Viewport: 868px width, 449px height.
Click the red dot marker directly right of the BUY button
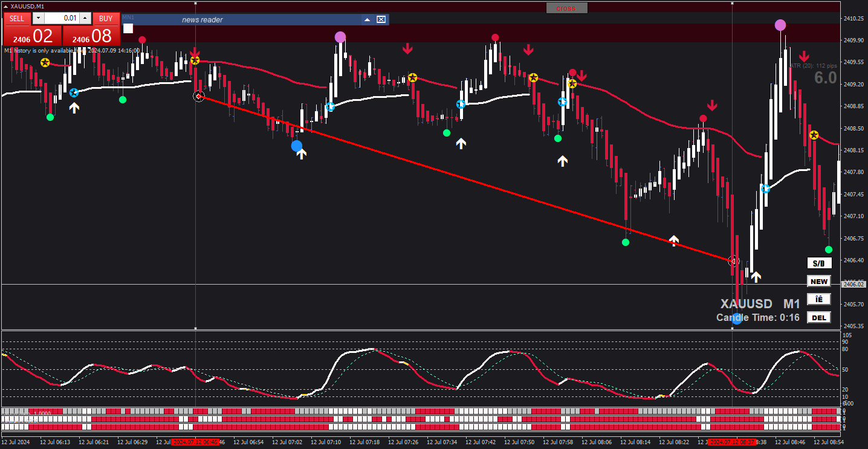[142, 40]
